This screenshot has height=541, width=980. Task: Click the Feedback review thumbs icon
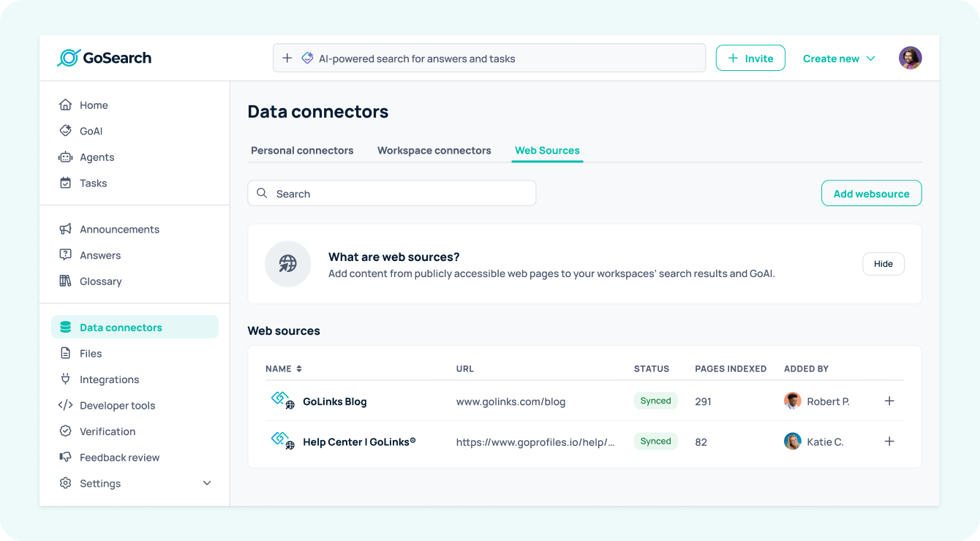[x=66, y=457]
